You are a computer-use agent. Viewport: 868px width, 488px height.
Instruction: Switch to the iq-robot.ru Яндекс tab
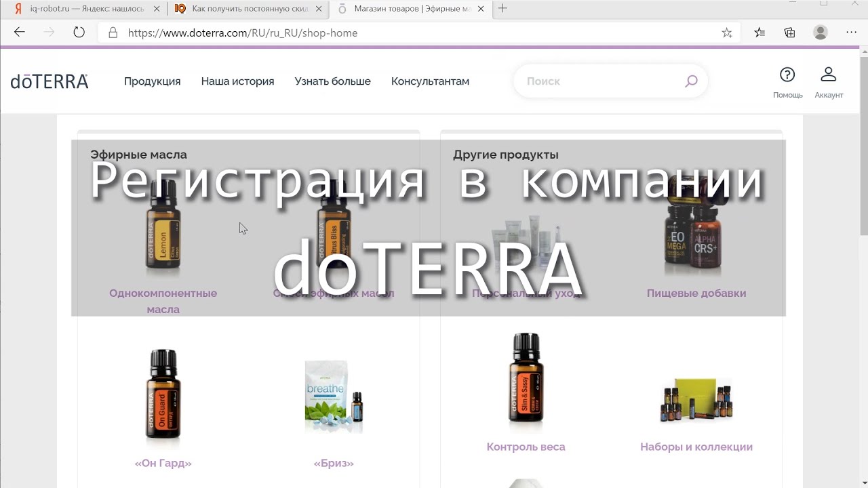click(87, 9)
